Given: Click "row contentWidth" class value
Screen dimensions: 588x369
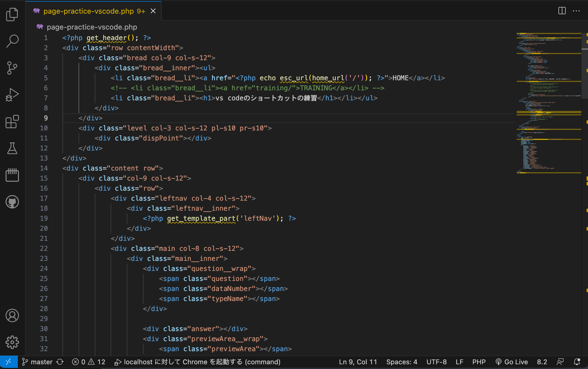Looking at the screenshot, I should [145, 48].
